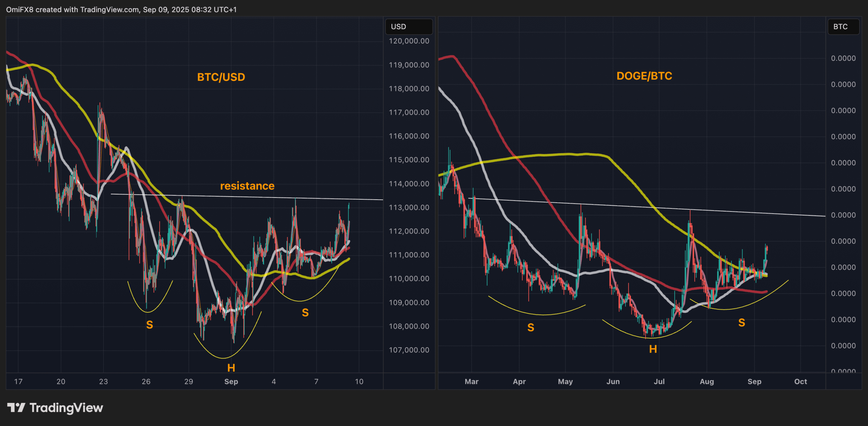Image resolution: width=868 pixels, height=426 pixels.
Task: Click the Mar marker on DOGE/BTC time axis
Action: 471,382
